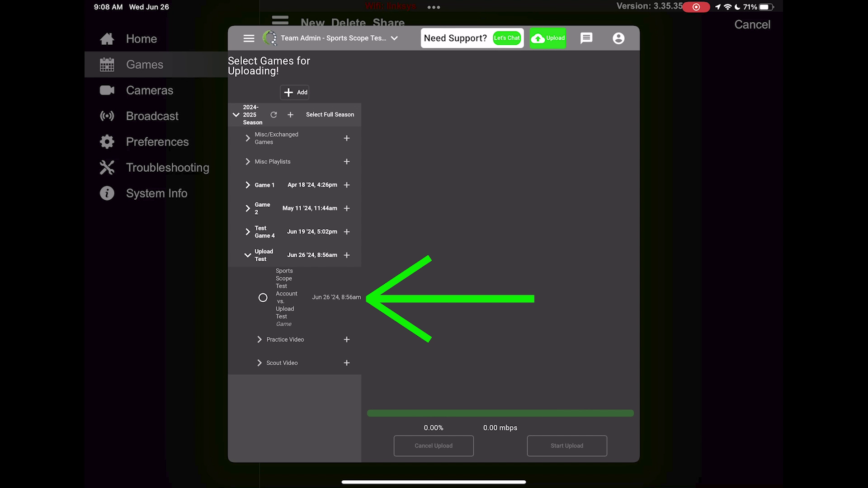Click the Broadcast signal icon in the sidebar
The image size is (868, 488).
107,116
